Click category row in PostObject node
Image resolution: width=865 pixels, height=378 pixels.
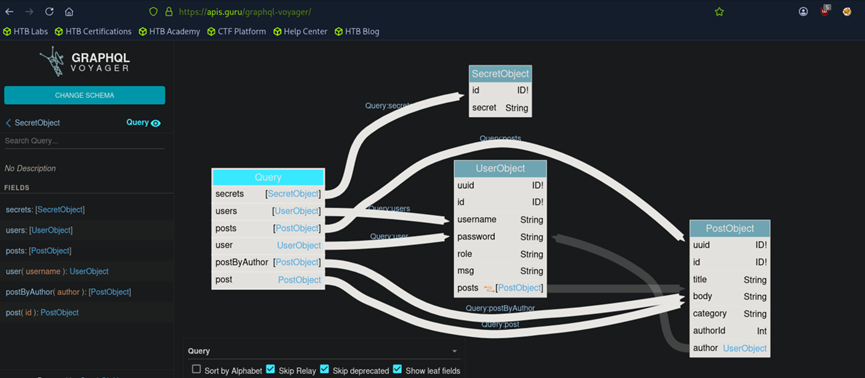pyautogui.click(x=730, y=313)
